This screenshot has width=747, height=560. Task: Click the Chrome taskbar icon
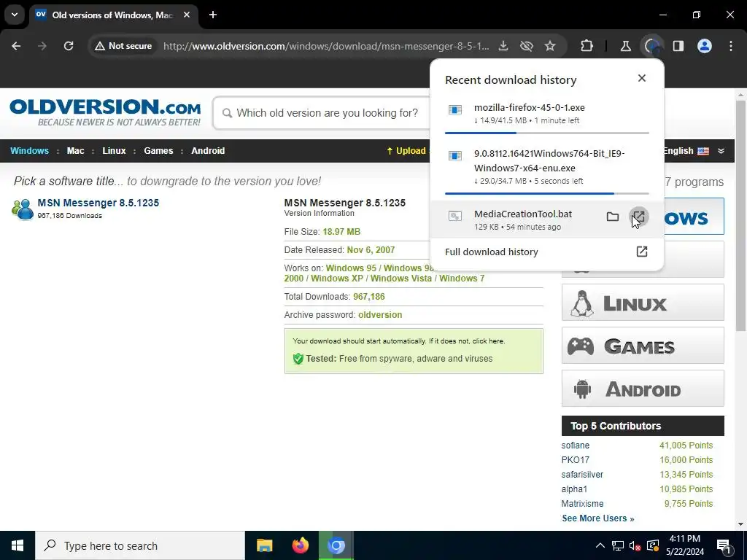click(336, 545)
